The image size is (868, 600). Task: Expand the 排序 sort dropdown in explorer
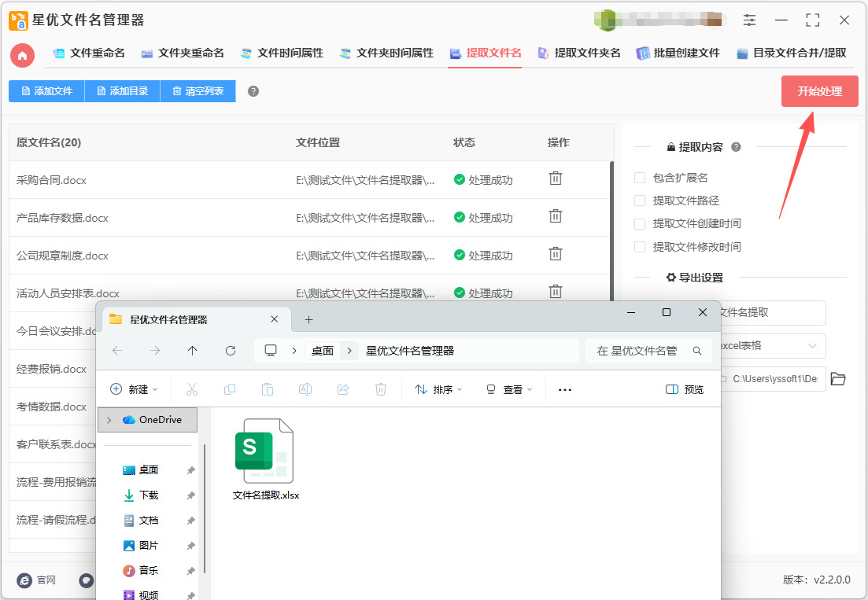coord(438,389)
